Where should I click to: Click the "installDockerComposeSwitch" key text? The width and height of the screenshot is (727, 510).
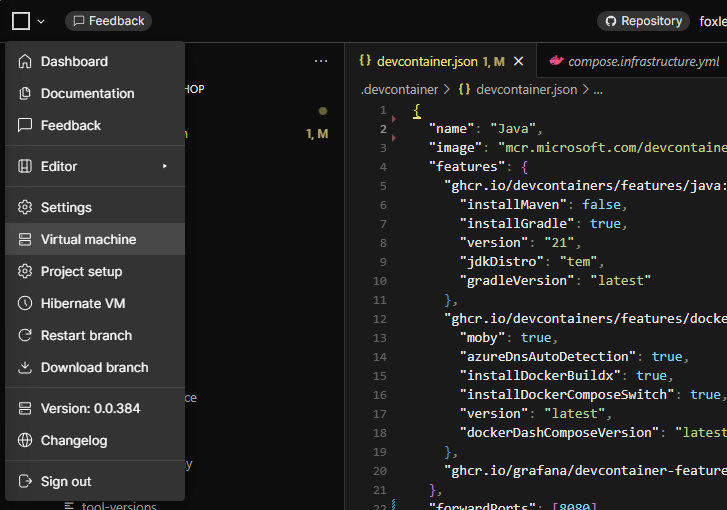coord(567,395)
